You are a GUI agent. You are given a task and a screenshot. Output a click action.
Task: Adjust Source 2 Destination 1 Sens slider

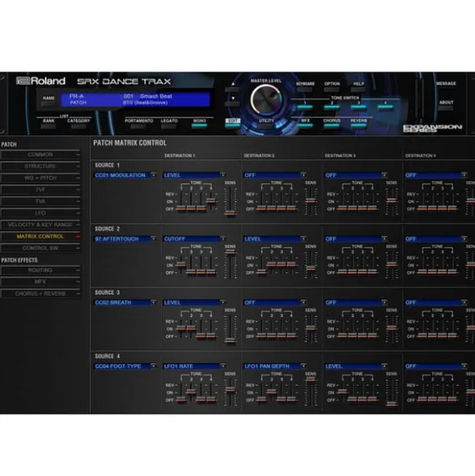(230, 251)
